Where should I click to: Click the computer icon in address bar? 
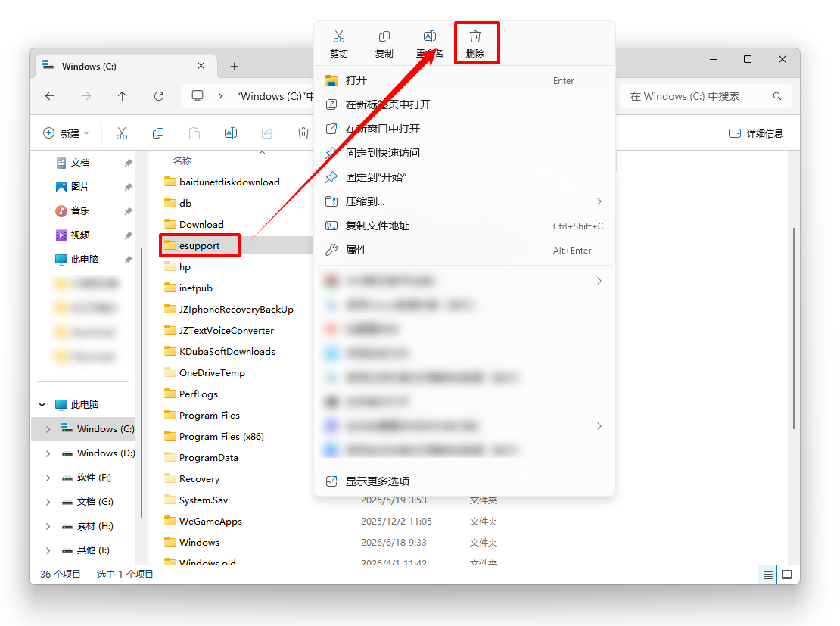point(198,96)
